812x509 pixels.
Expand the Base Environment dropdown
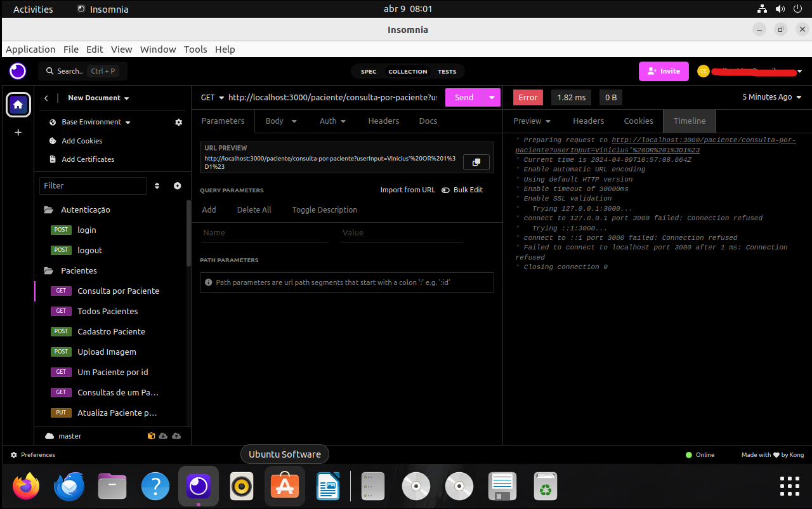pyautogui.click(x=96, y=122)
